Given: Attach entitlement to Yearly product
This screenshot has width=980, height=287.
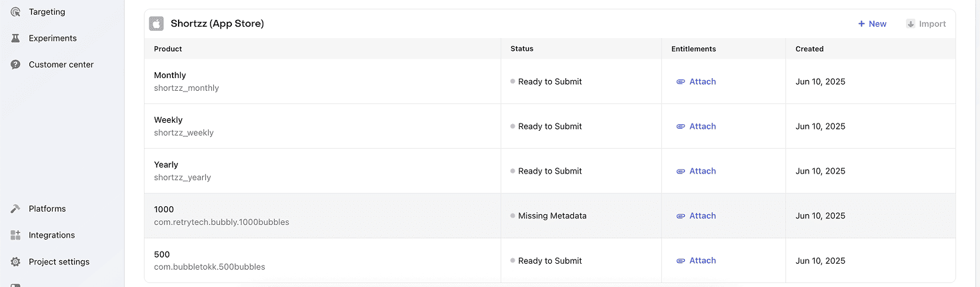Looking at the screenshot, I should point(696,172).
